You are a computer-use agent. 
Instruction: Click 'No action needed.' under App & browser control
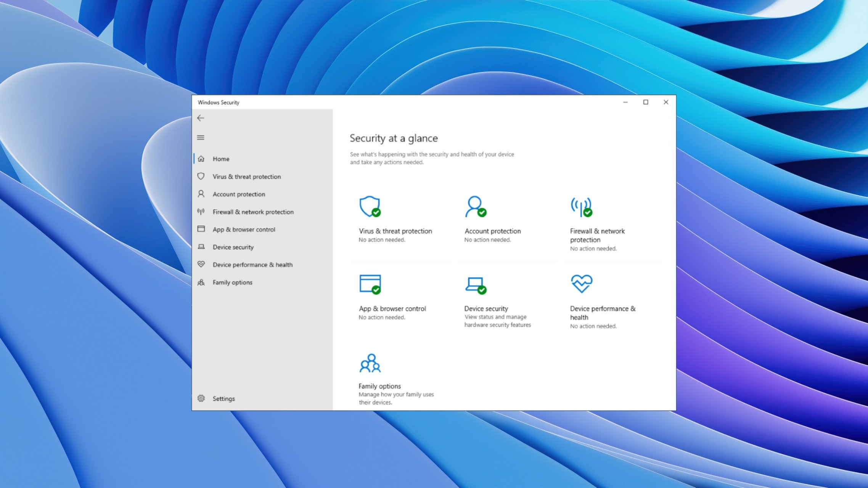point(382,317)
